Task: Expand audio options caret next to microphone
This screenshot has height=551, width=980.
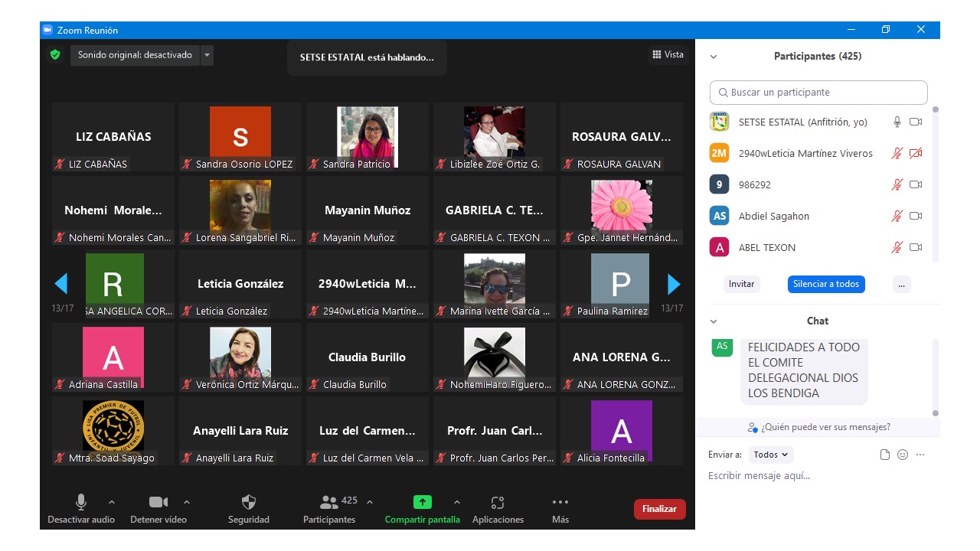Action: coord(112,502)
